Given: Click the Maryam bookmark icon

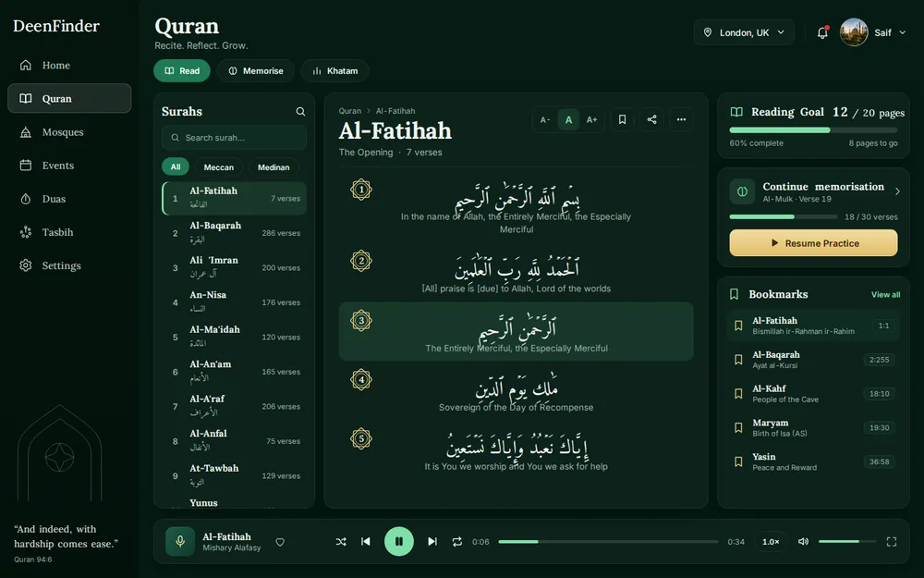Looking at the screenshot, I should [737, 427].
